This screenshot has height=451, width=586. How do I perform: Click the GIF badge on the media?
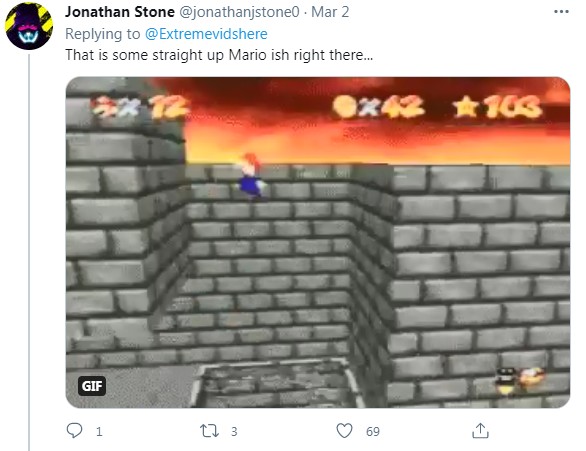92,386
